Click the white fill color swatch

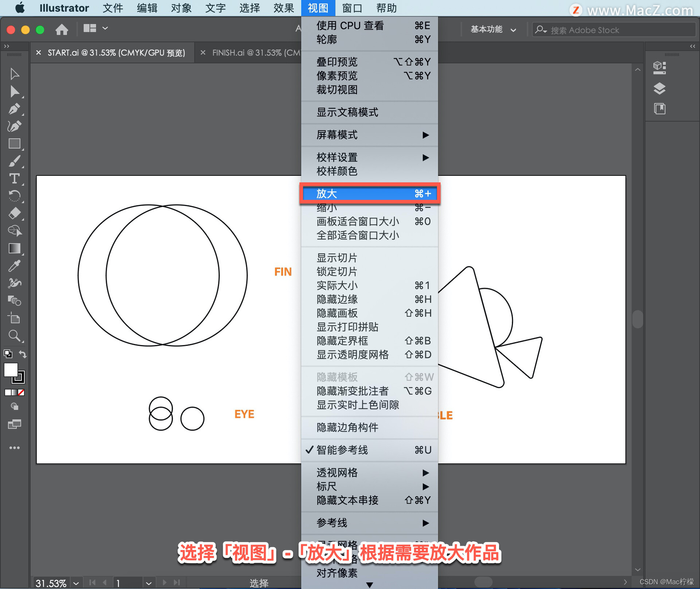coord(11,370)
